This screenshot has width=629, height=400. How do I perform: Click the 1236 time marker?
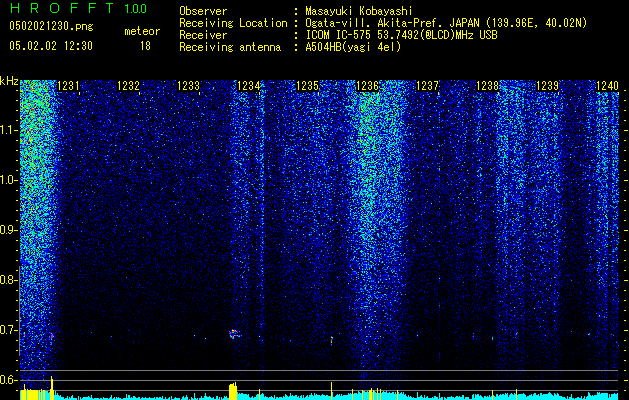(x=367, y=86)
